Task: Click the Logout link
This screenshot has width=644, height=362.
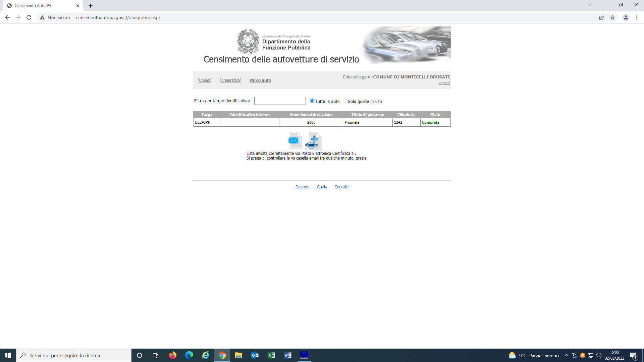Action: click(x=444, y=83)
